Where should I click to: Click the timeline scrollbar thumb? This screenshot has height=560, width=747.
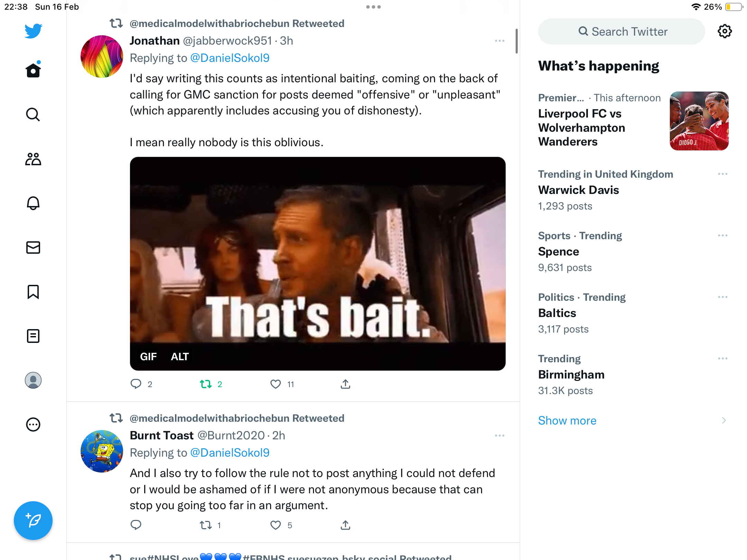point(517,41)
